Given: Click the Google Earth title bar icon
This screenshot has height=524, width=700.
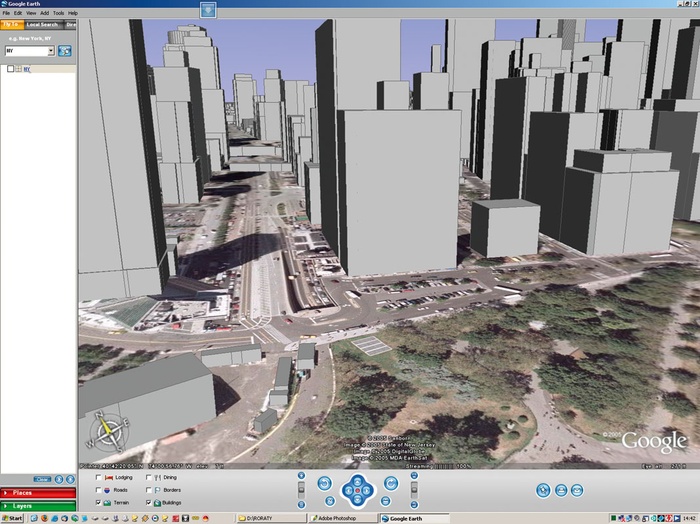Looking at the screenshot, I should 4,4.
